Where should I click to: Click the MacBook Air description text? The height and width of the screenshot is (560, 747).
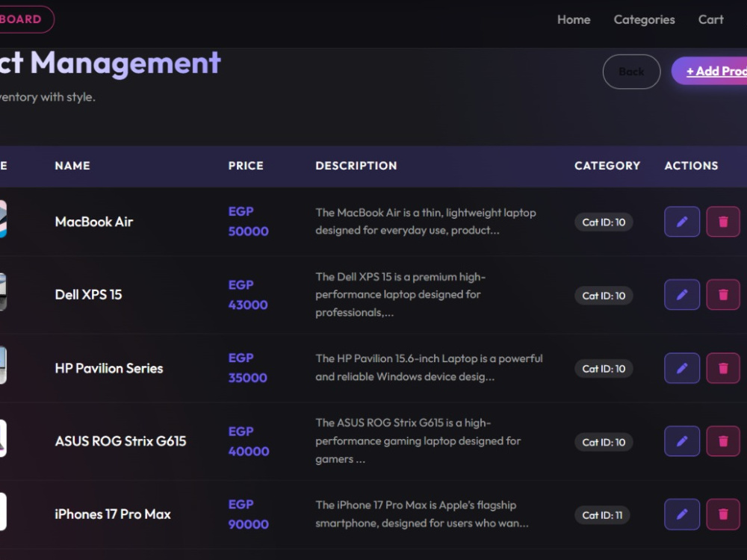[426, 222]
